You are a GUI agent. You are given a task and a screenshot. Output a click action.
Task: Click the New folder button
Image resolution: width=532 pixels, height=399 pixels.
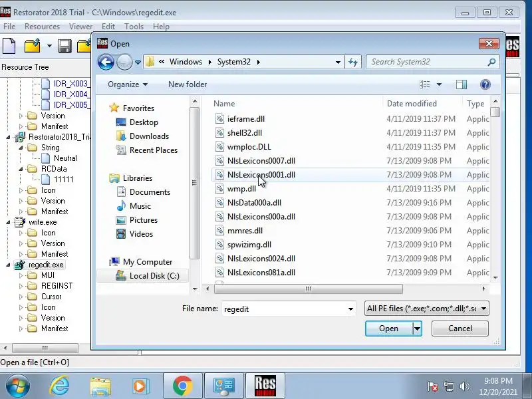point(188,84)
